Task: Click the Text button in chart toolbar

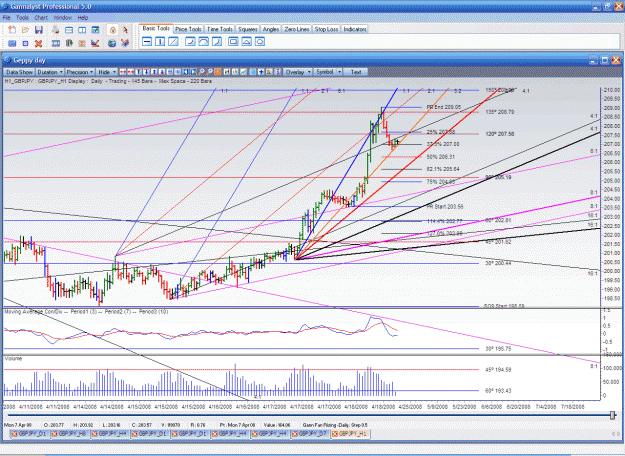Action: pyautogui.click(x=356, y=72)
